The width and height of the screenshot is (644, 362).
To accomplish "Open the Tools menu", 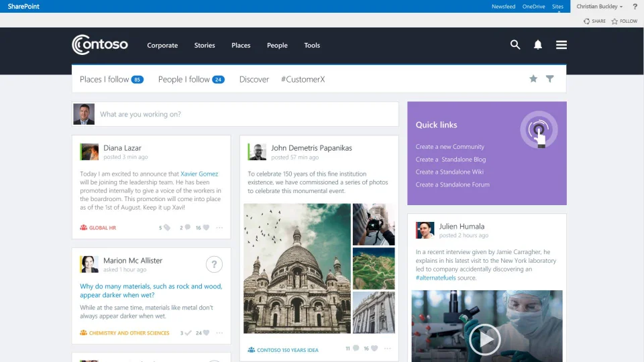I will [312, 45].
